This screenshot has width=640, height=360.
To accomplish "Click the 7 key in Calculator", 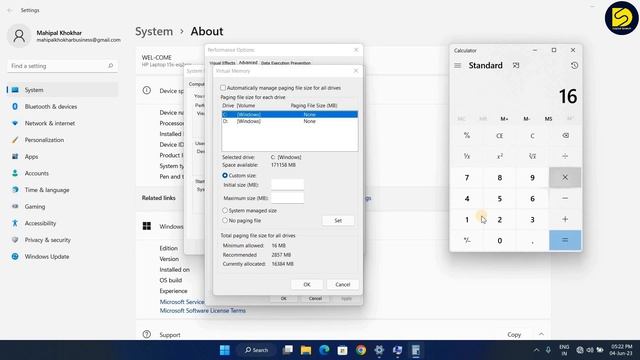I will point(467,178).
